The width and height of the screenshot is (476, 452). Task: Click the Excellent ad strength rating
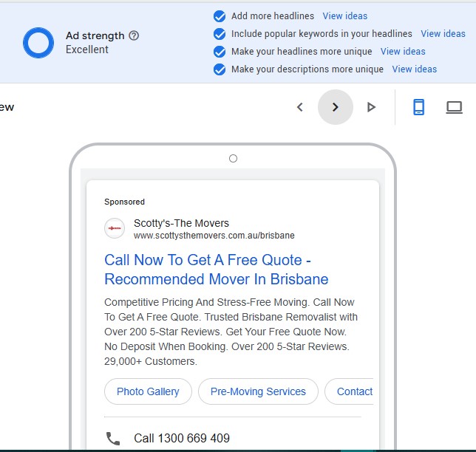click(x=86, y=49)
